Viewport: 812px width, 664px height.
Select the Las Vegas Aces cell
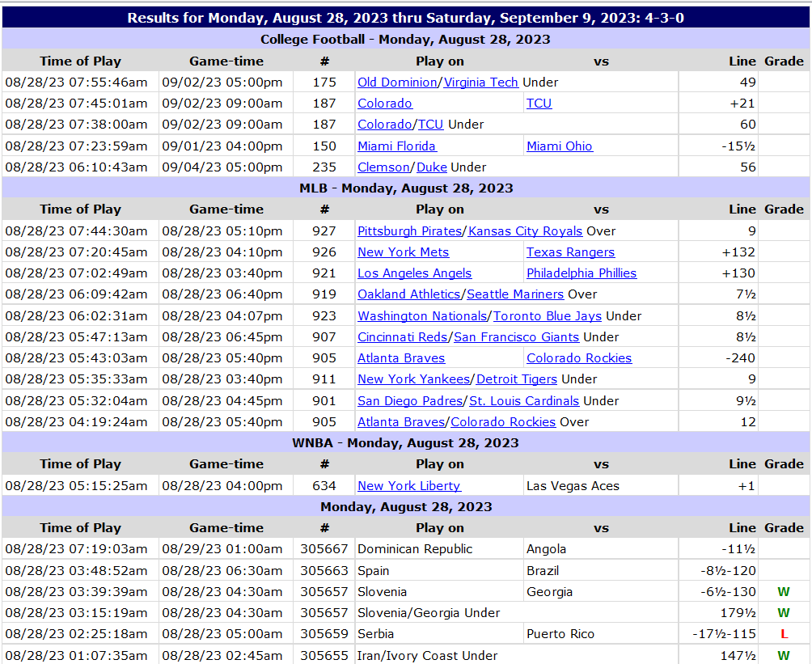coord(600,486)
